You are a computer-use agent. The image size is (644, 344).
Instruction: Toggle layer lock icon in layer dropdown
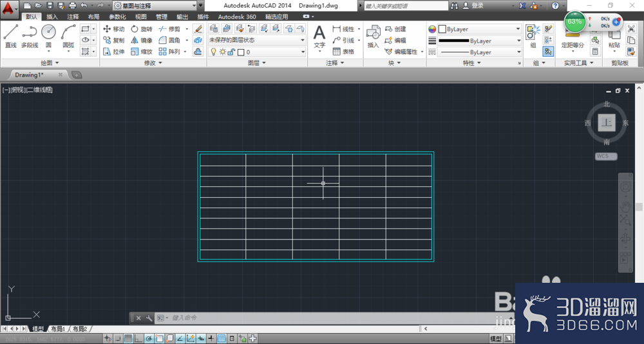pos(231,52)
